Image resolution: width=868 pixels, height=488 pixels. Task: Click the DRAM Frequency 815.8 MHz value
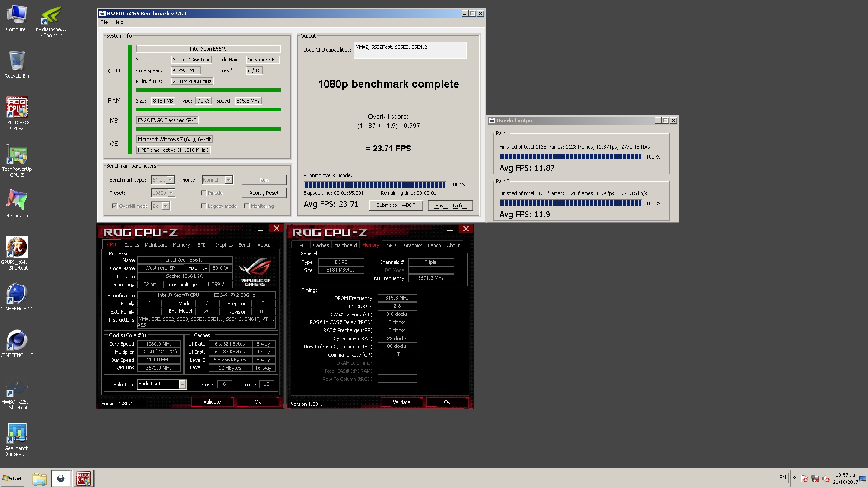397,298
